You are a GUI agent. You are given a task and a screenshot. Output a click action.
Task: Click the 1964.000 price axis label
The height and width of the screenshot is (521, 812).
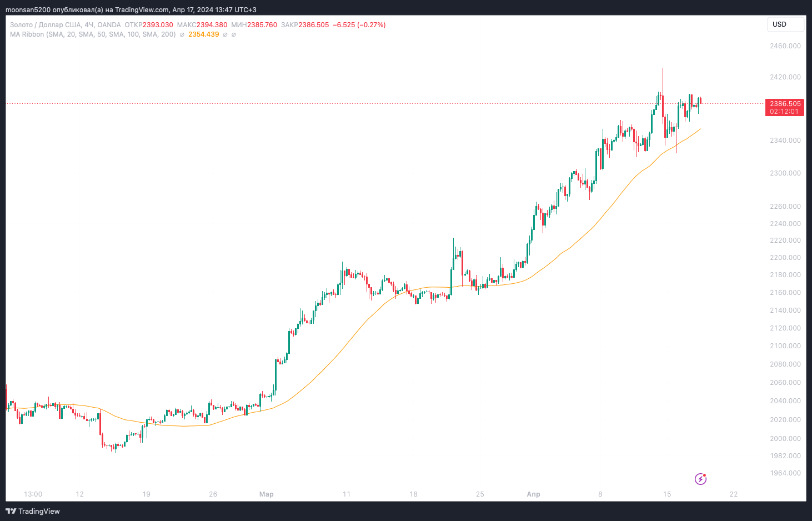(x=785, y=473)
